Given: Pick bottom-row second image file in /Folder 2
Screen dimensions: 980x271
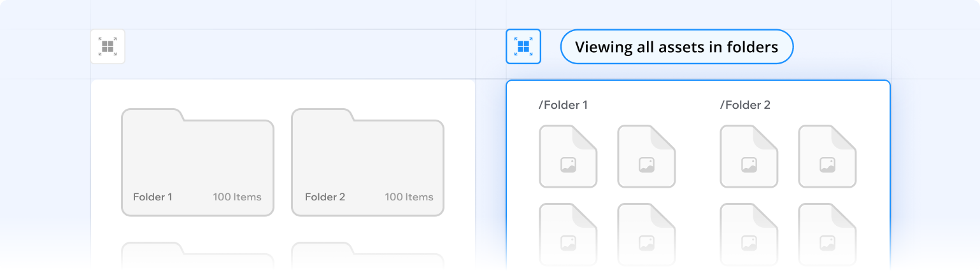Looking at the screenshot, I should tap(827, 234).
